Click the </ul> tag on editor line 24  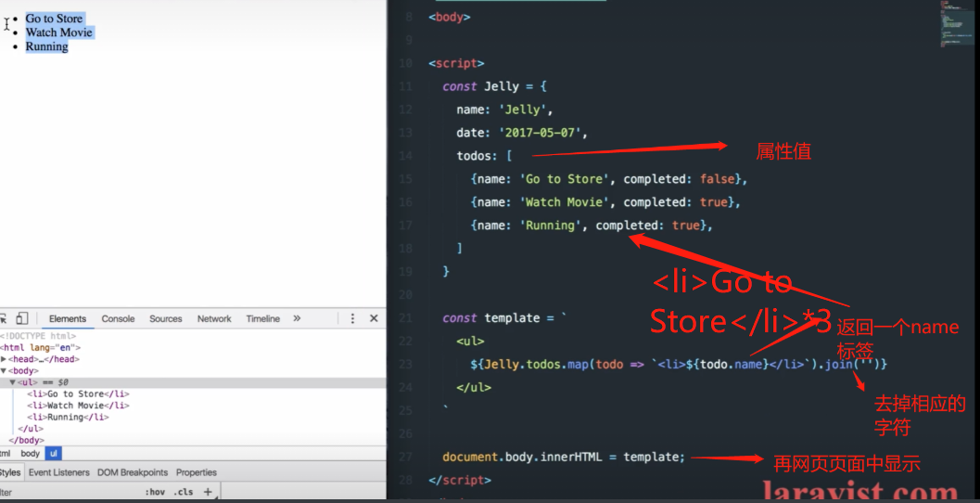(474, 387)
